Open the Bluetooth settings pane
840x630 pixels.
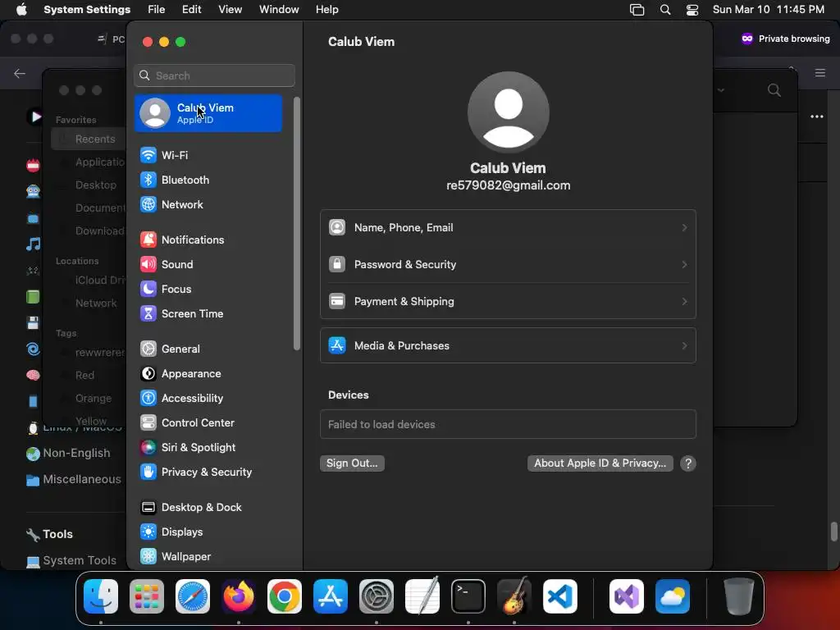coord(208,180)
